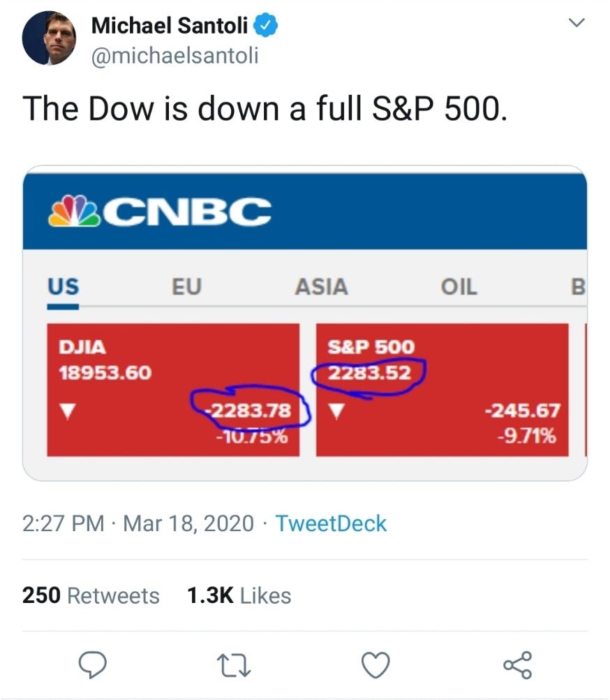
Task: Expand the tweet options chevron
Action: [x=576, y=23]
